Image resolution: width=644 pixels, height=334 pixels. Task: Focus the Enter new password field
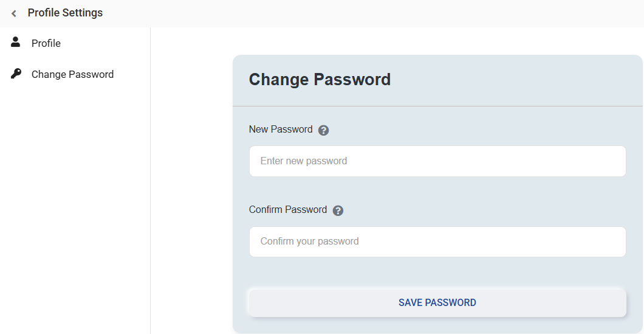coord(437,161)
